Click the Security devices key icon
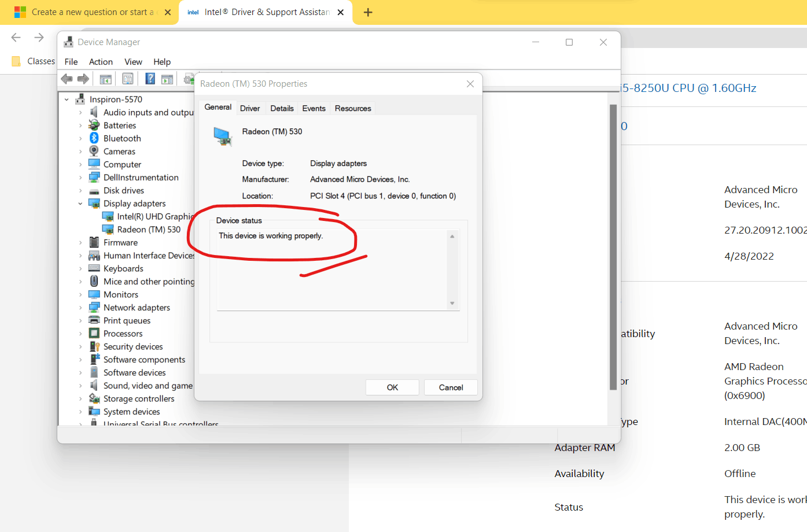The width and height of the screenshot is (807, 532). pyautogui.click(x=94, y=346)
